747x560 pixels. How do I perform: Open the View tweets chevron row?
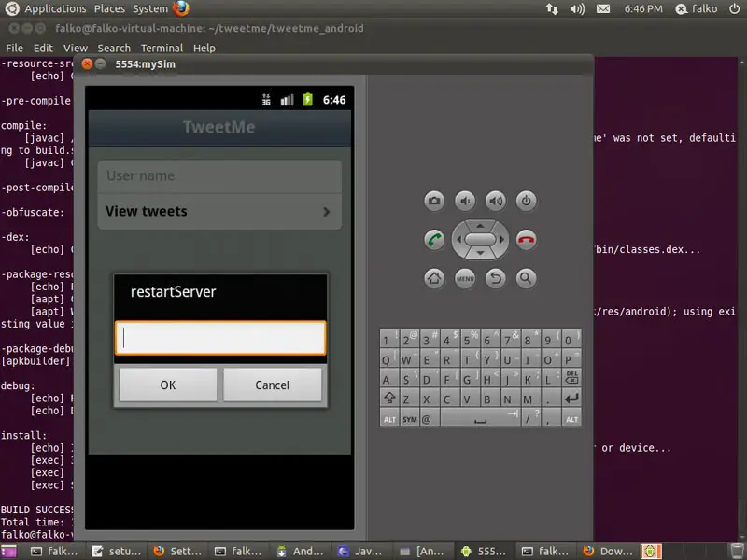[219, 212]
